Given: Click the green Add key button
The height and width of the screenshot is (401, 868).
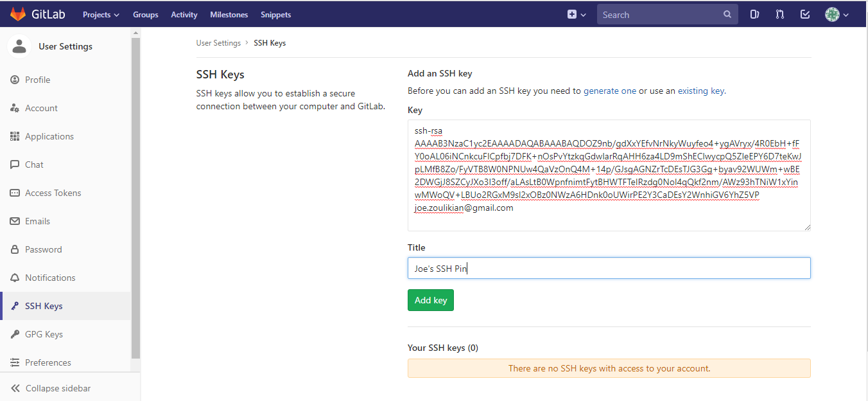Looking at the screenshot, I should [430, 300].
